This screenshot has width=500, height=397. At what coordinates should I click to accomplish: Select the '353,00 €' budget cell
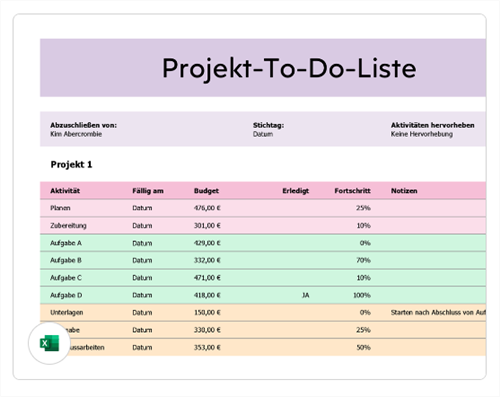207,347
